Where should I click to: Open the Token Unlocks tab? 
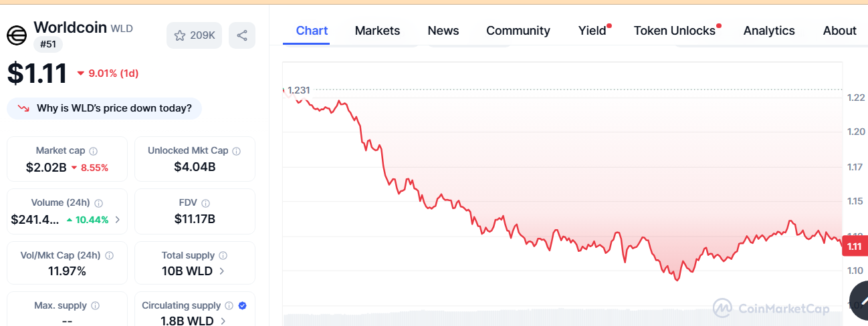pos(675,31)
